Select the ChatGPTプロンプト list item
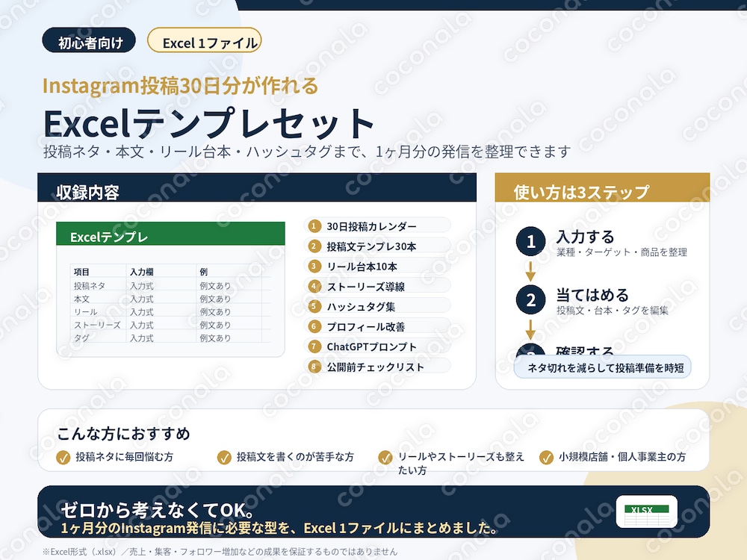Image resolution: width=747 pixels, height=560 pixels. pyautogui.click(x=376, y=346)
